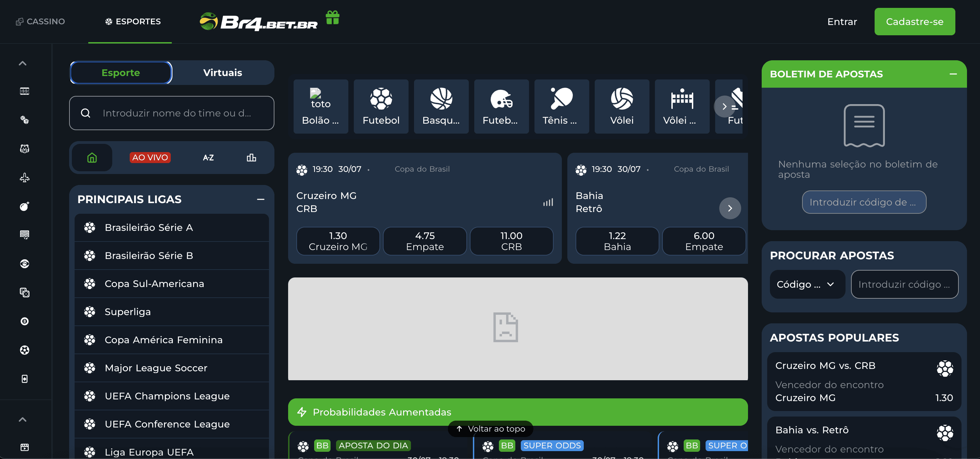980x459 pixels.
Task: Click Voltar ao topo button
Action: (490, 429)
